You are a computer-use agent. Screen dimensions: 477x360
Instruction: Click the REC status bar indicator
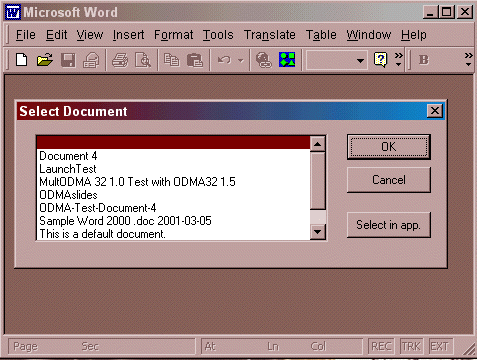click(x=381, y=346)
